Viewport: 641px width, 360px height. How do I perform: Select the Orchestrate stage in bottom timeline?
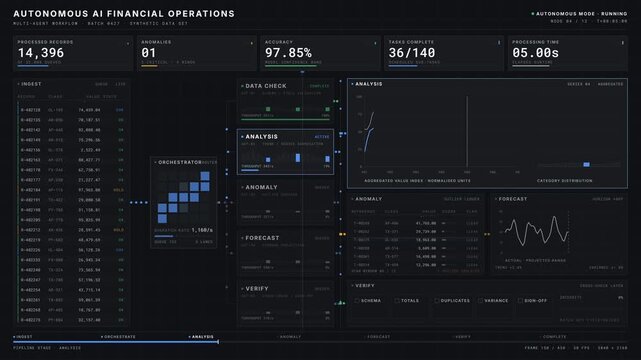click(118, 337)
